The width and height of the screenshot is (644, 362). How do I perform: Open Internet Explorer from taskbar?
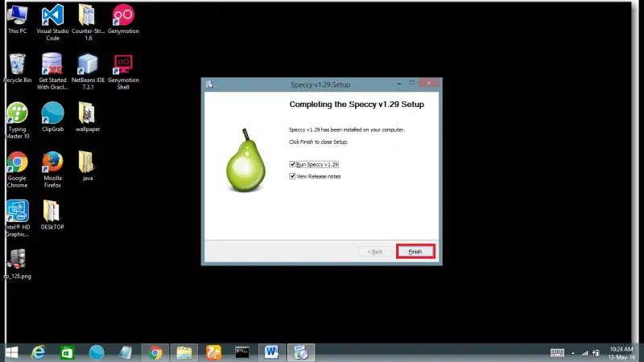[x=38, y=352]
